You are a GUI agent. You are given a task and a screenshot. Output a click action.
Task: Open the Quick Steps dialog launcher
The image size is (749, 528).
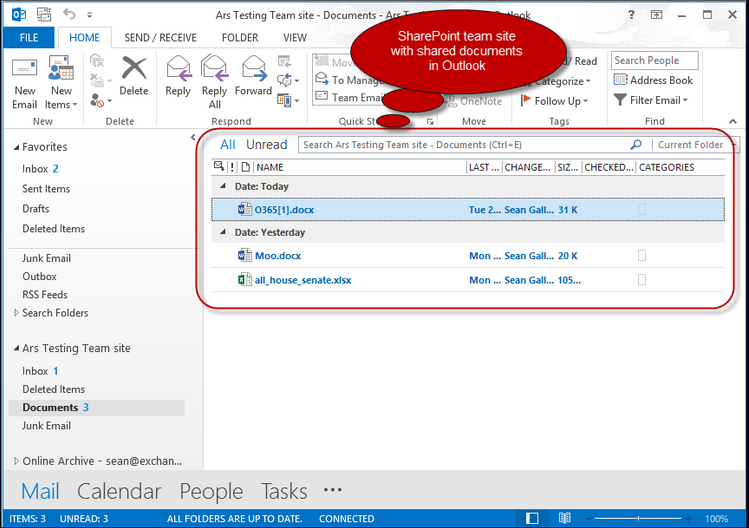click(430, 121)
